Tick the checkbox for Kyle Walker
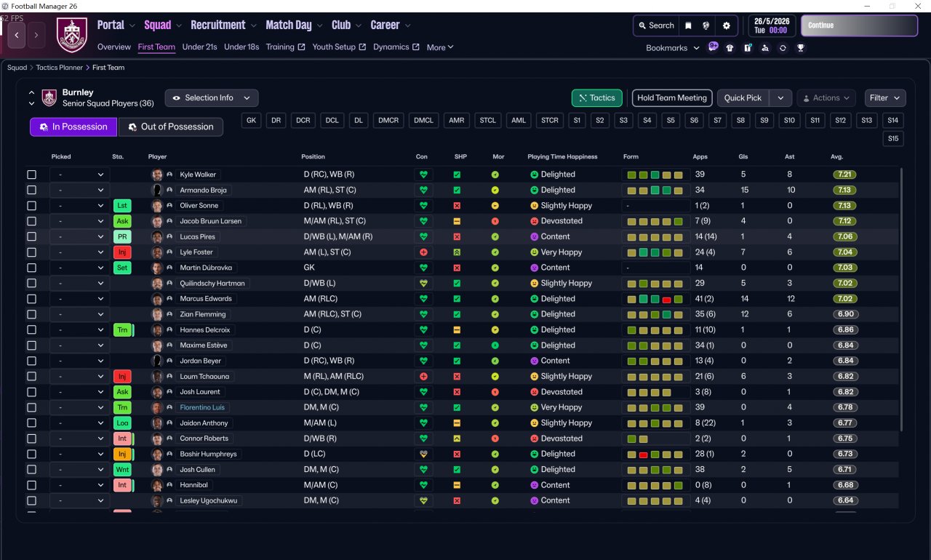 coord(31,175)
